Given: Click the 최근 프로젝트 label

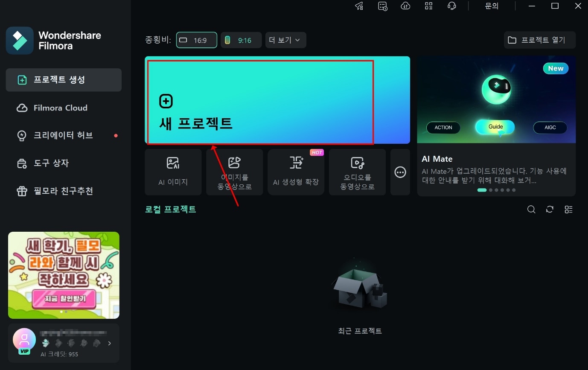Looking at the screenshot, I should [x=360, y=331].
